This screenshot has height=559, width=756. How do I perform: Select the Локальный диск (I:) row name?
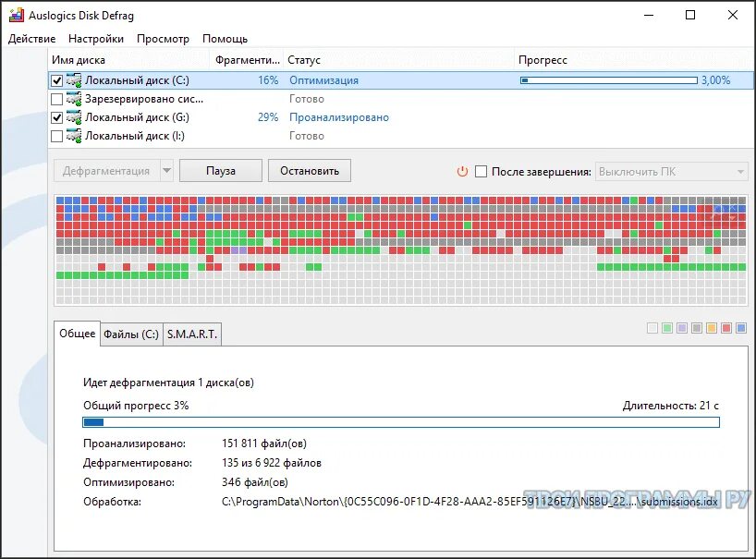click(135, 136)
